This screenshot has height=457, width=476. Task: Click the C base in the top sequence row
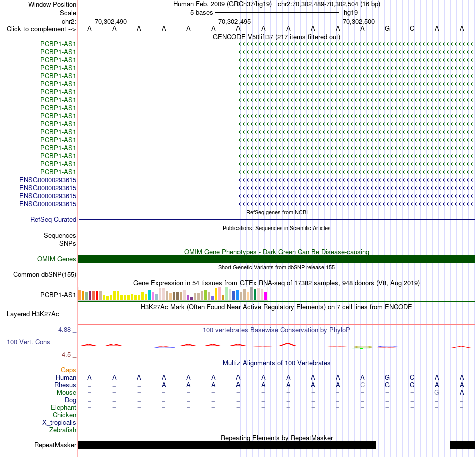coord(412,28)
